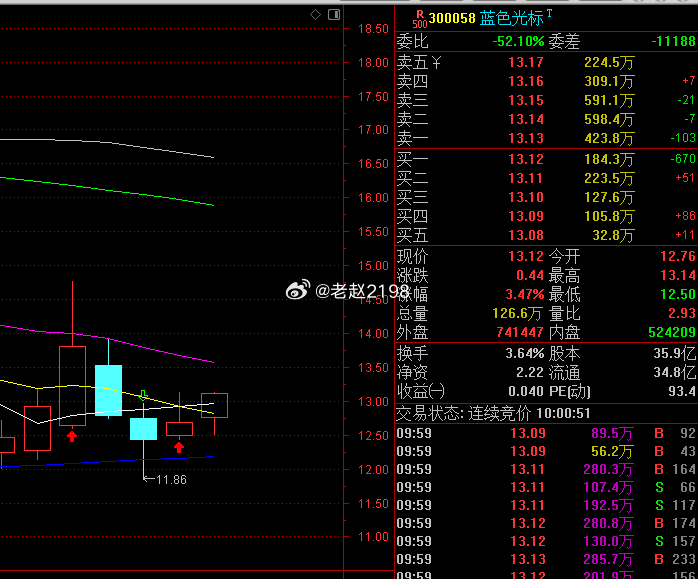Click the PE(动) value 93.4
Screen dimensions: 698x579
682,392
